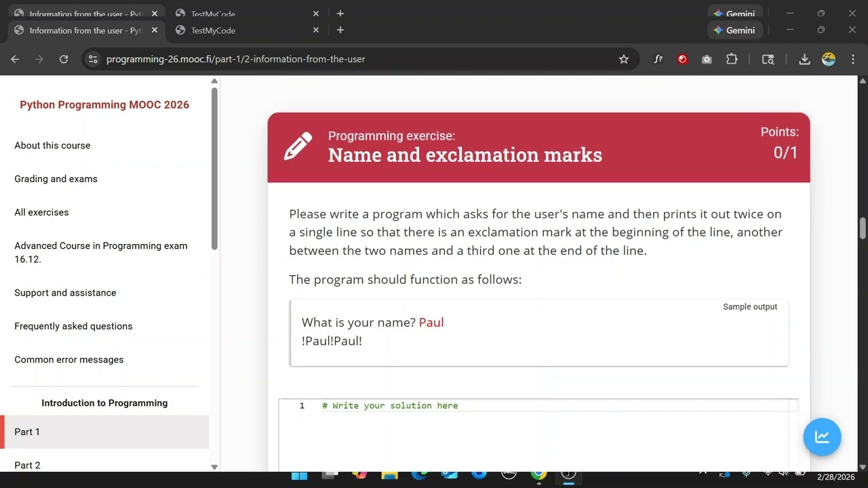Open the Windows Start menu
The width and height of the screenshot is (868, 488).
(x=299, y=475)
